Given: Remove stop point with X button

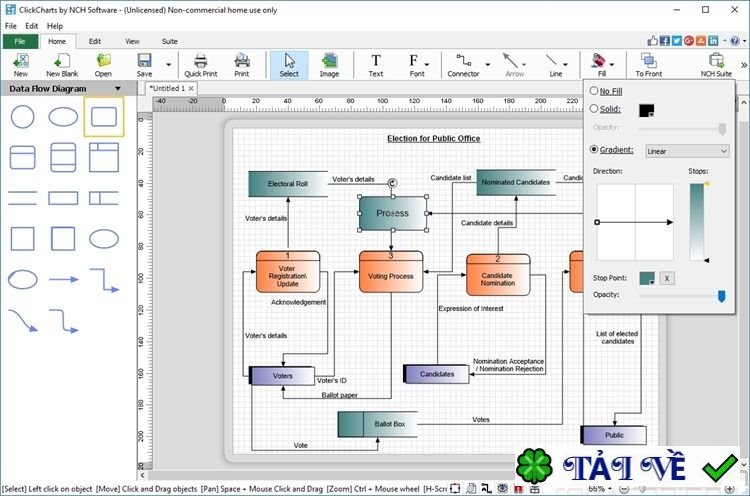Looking at the screenshot, I should click(x=667, y=278).
